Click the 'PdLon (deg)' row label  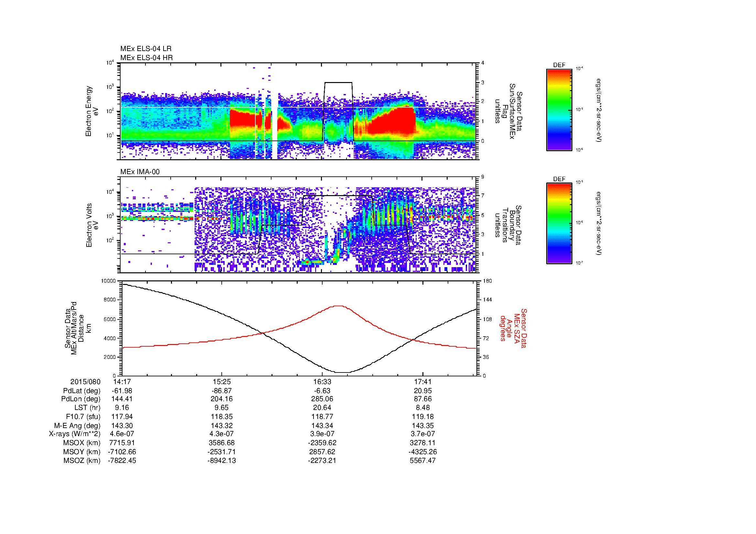coord(81,399)
